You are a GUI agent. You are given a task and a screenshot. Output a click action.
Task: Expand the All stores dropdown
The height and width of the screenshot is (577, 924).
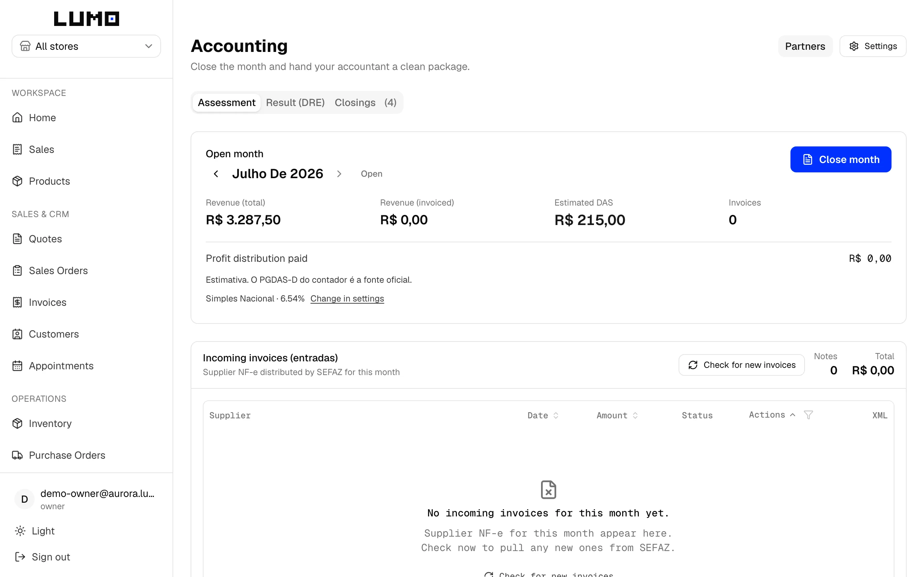tap(86, 46)
